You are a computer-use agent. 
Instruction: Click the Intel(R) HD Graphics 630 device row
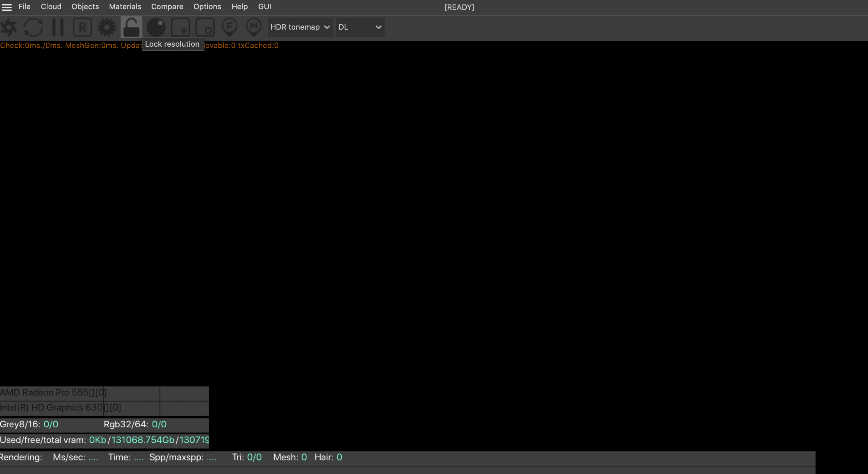pos(104,408)
